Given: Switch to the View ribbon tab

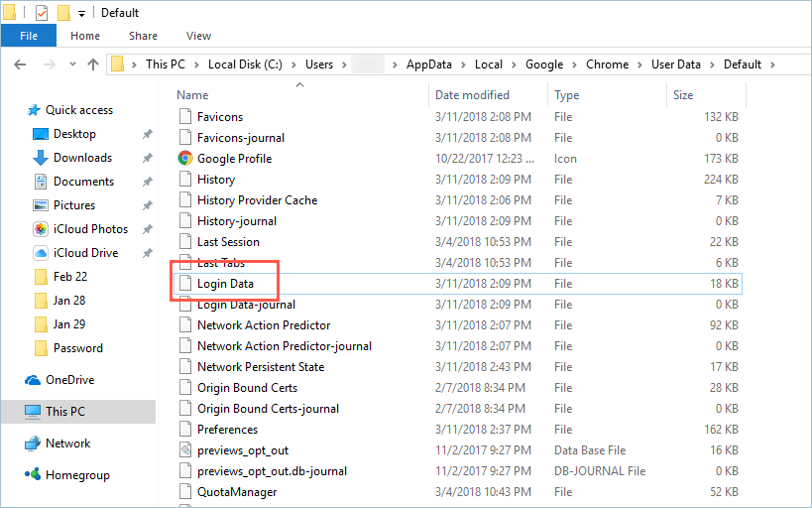Looking at the screenshot, I should [198, 36].
